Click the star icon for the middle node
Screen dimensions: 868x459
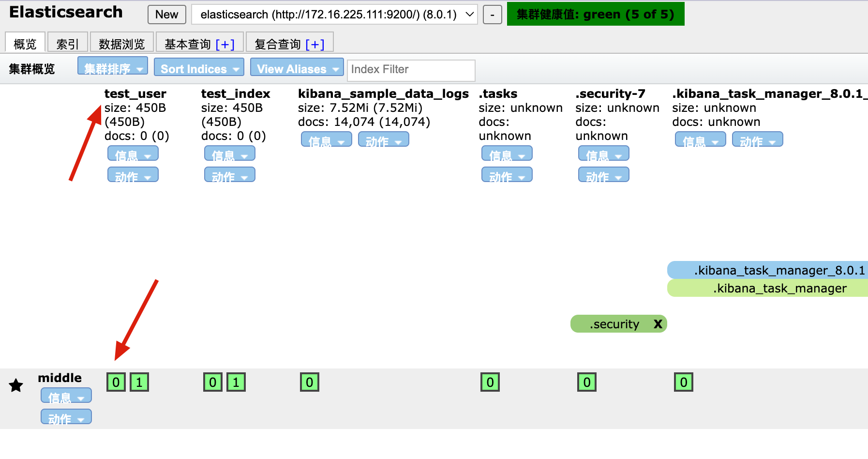16,385
